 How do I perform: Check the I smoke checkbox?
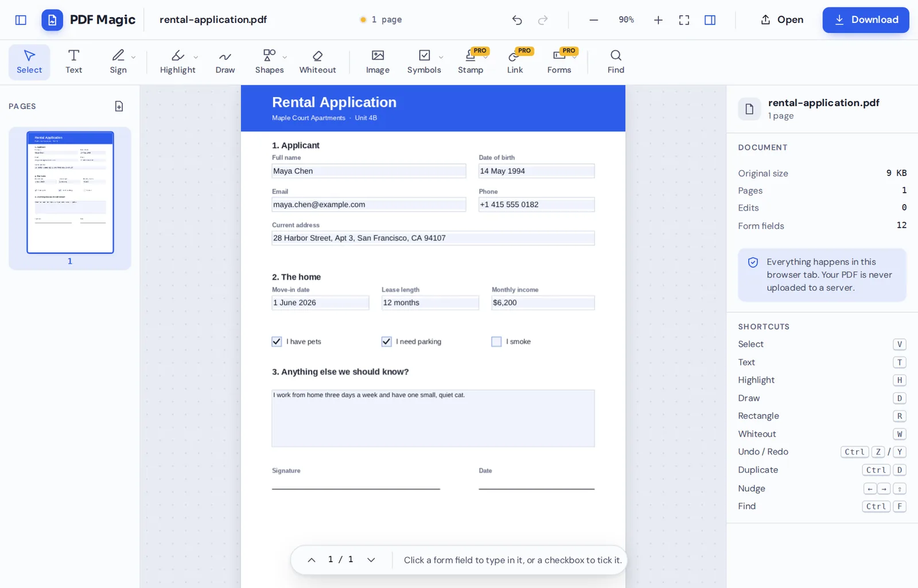click(496, 341)
